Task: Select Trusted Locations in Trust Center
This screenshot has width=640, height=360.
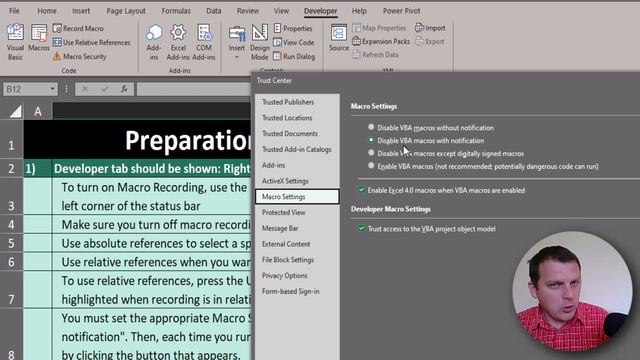Action: 297,118
